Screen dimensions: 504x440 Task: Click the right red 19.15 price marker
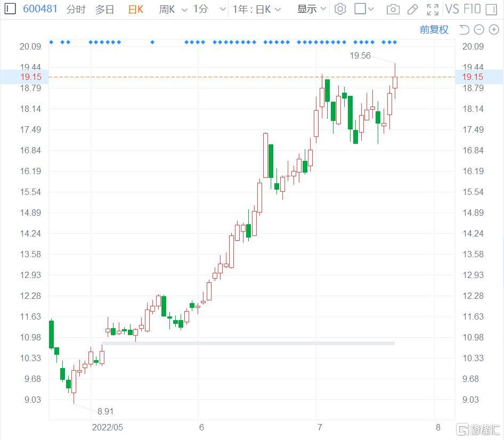[x=473, y=77]
